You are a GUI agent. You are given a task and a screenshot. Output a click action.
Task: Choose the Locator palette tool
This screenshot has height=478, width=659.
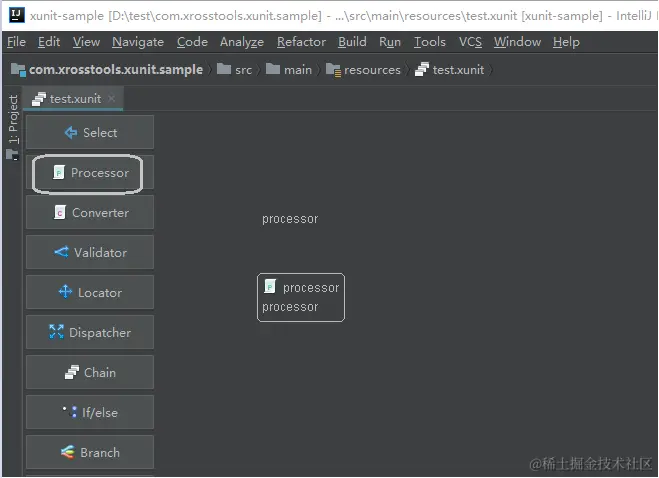pos(90,292)
